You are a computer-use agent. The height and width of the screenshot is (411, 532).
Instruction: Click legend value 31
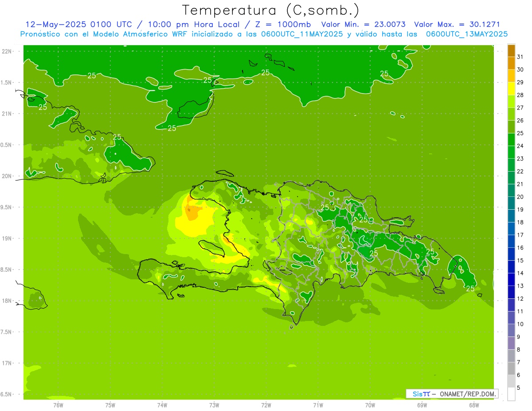click(520, 57)
